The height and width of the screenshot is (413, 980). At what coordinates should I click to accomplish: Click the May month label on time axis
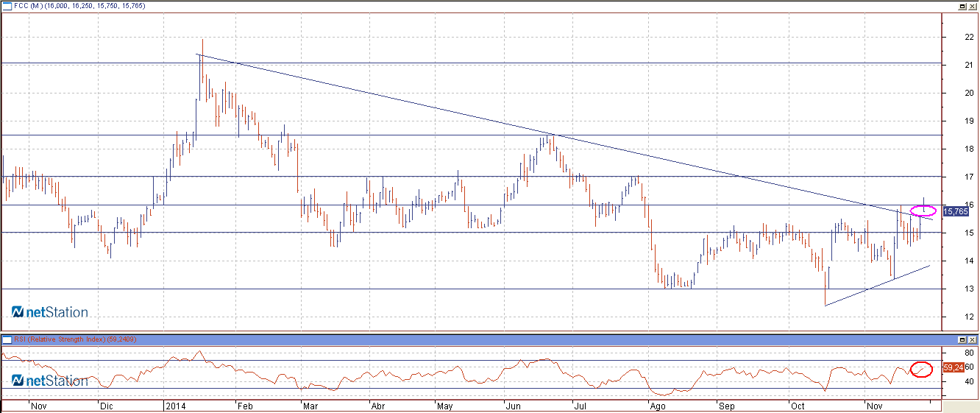point(444,406)
